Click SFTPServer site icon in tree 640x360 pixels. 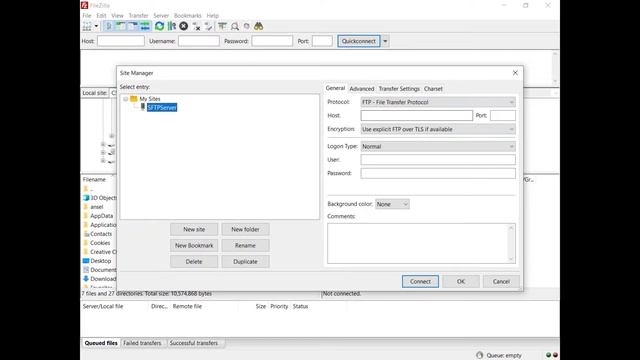[x=143, y=107]
